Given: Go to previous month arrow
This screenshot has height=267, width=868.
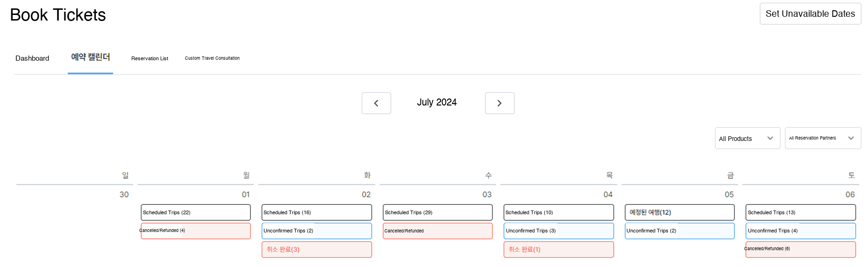Looking at the screenshot, I should click(x=376, y=103).
